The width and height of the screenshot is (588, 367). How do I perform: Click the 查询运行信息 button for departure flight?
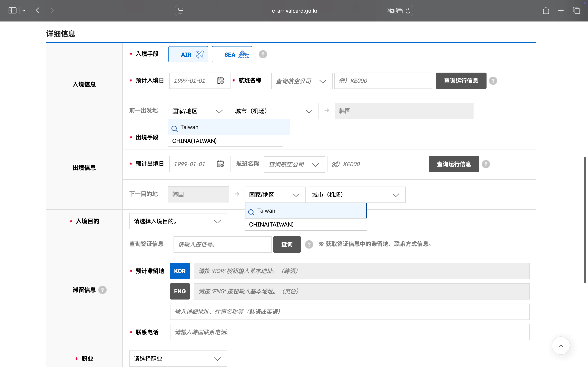(453, 164)
